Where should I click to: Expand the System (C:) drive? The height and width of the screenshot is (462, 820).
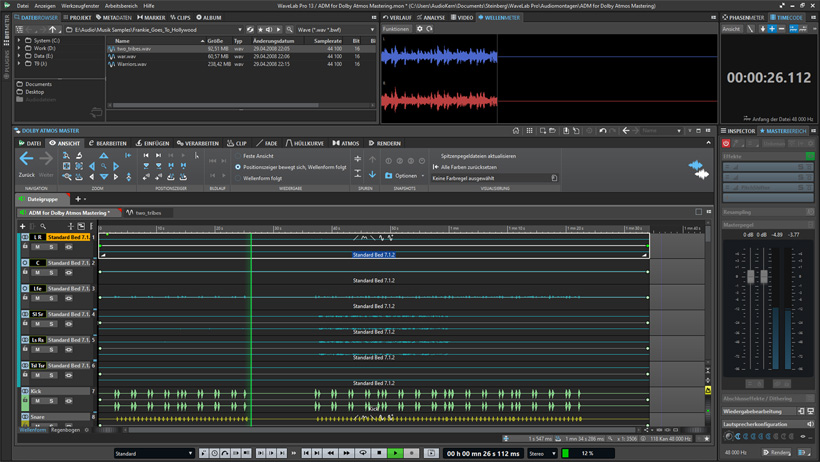click(x=19, y=40)
